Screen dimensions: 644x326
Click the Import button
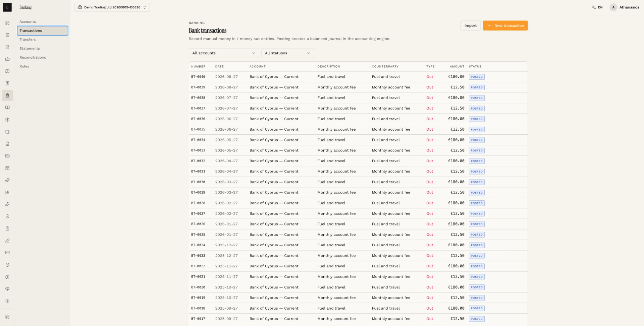click(470, 25)
